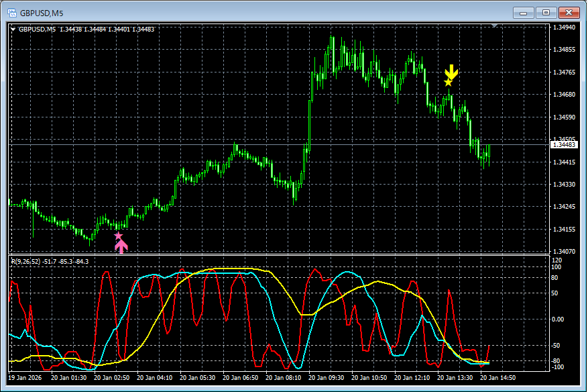Screen dimensions: 588x392
Task: Click the 1.34245 price scale value
Action: pos(564,207)
